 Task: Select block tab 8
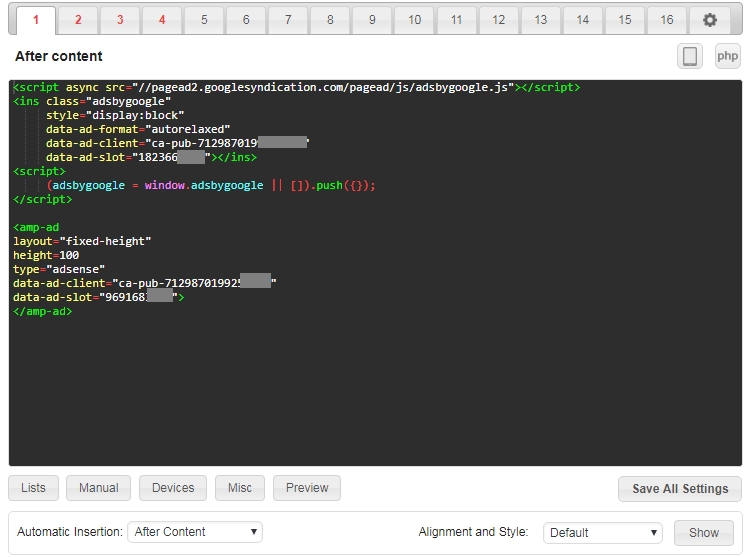[x=330, y=20]
